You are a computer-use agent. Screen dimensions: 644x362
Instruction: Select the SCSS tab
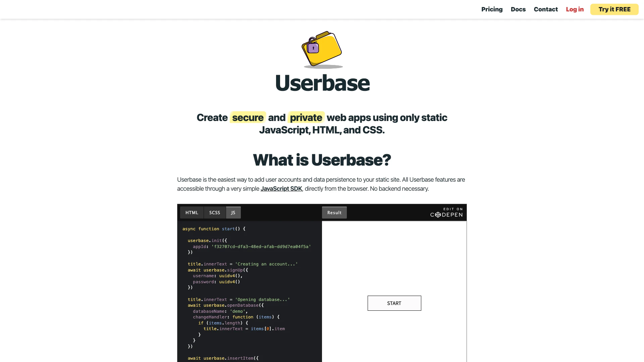point(215,213)
